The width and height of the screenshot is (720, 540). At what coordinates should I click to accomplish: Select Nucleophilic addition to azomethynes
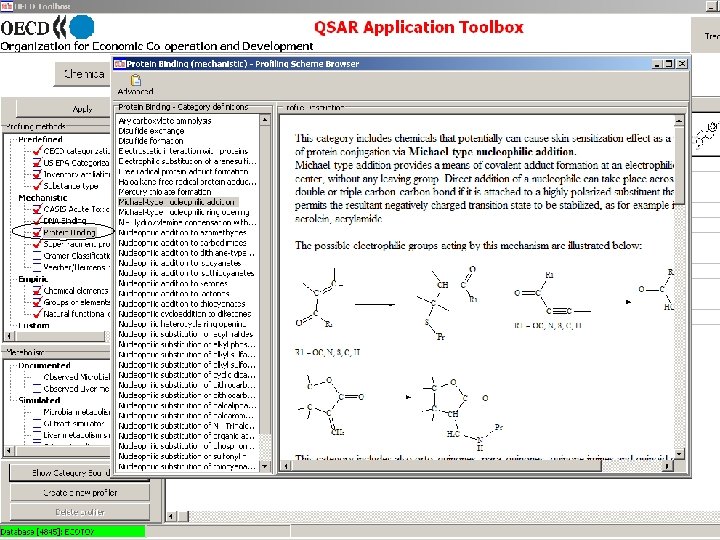pyautogui.click(x=182, y=232)
